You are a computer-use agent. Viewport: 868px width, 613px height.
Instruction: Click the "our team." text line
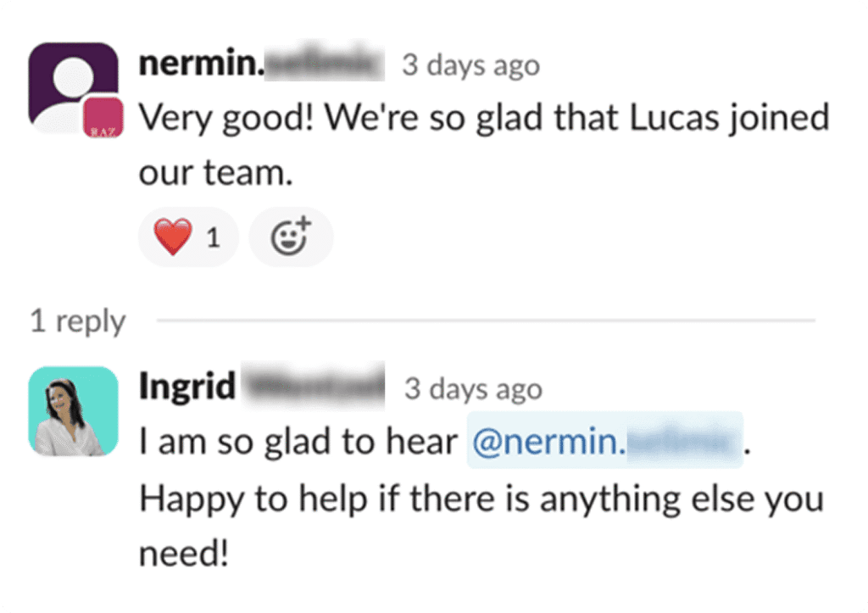click(215, 173)
